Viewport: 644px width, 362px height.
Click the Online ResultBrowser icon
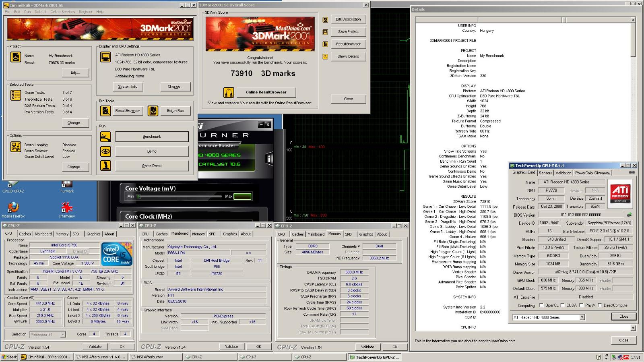coord(229,93)
